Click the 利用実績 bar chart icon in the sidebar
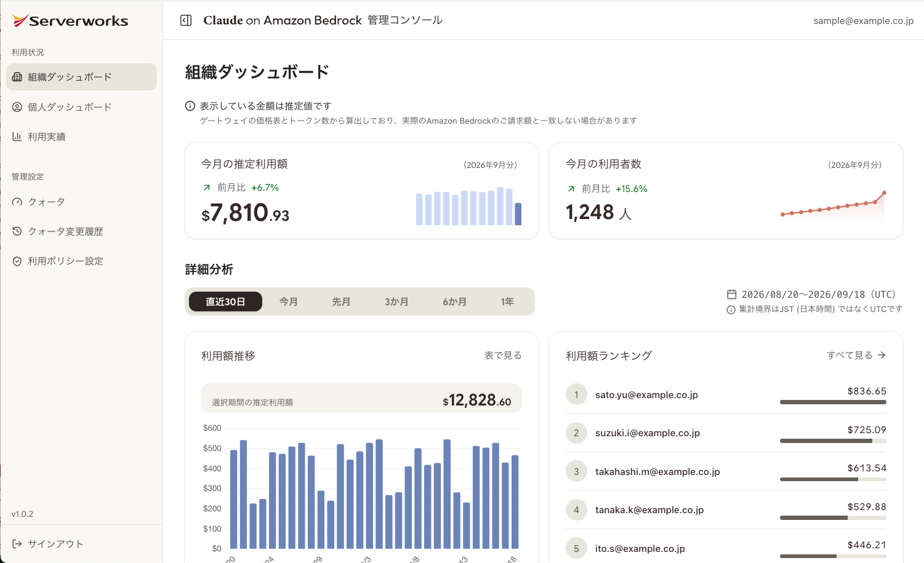Viewport: 924px width, 563px height. (17, 137)
